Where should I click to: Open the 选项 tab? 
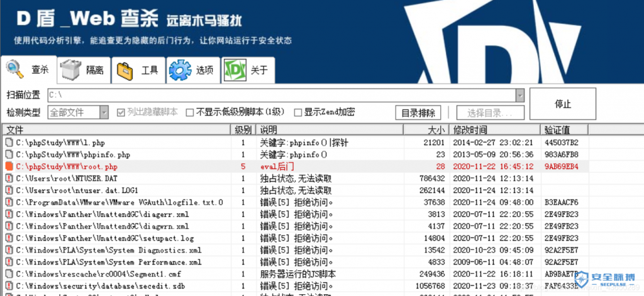(x=193, y=70)
